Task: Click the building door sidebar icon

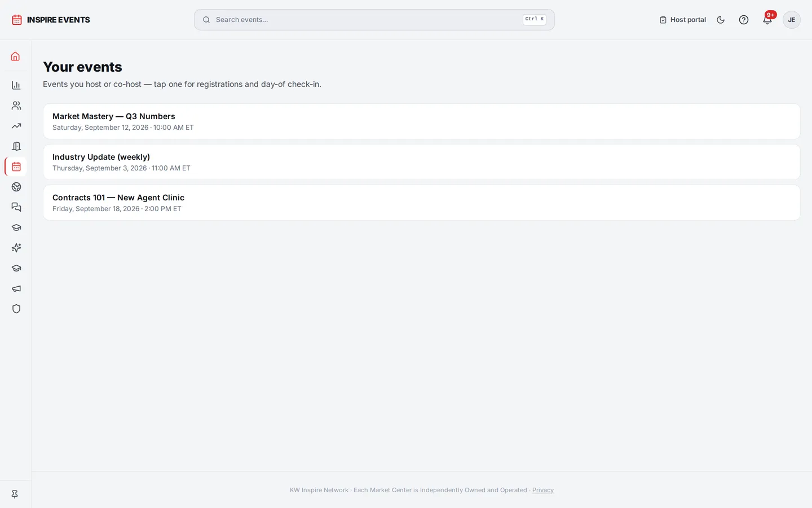Action: (x=16, y=146)
